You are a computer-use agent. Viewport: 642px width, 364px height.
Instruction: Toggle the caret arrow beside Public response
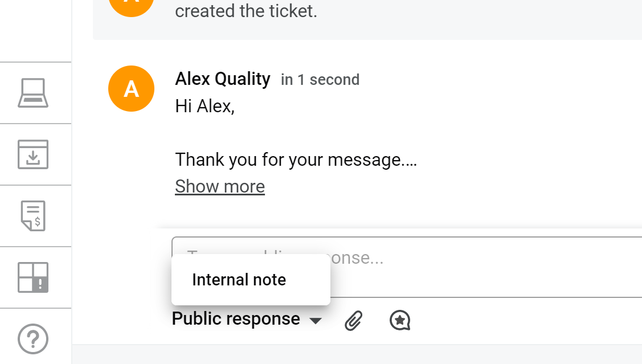pos(316,321)
